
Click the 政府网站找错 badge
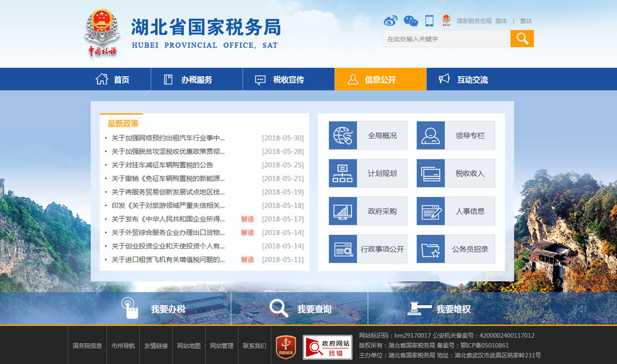(327, 347)
